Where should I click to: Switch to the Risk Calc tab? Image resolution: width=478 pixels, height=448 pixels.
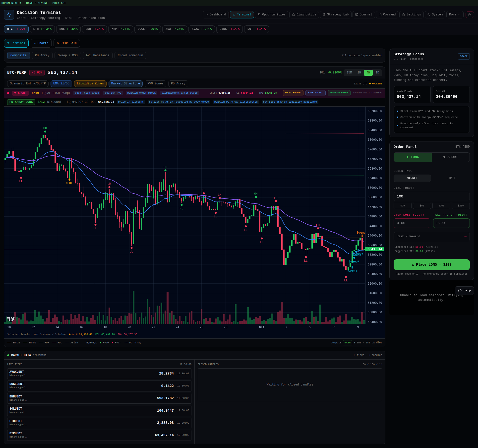pyautogui.click(x=67, y=43)
